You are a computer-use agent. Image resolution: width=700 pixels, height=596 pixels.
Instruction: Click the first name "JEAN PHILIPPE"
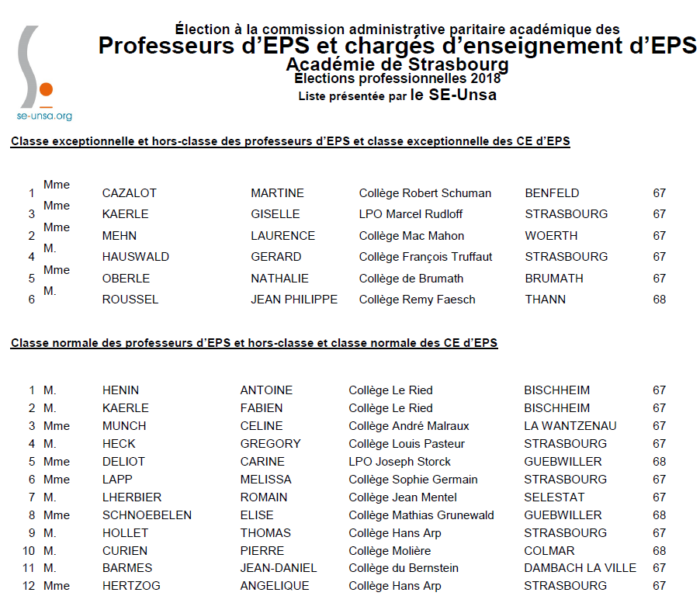pyautogui.click(x=294, y=300)
